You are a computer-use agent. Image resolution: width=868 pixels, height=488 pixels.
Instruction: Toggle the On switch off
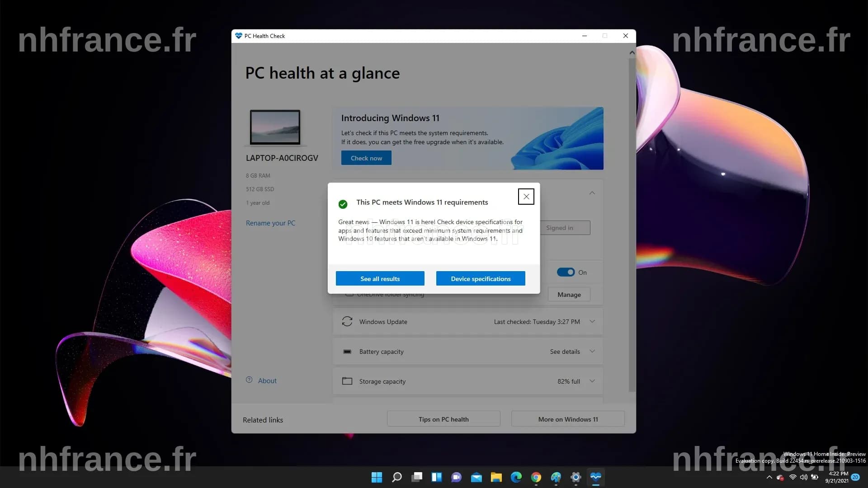click(x=566, y=272)
